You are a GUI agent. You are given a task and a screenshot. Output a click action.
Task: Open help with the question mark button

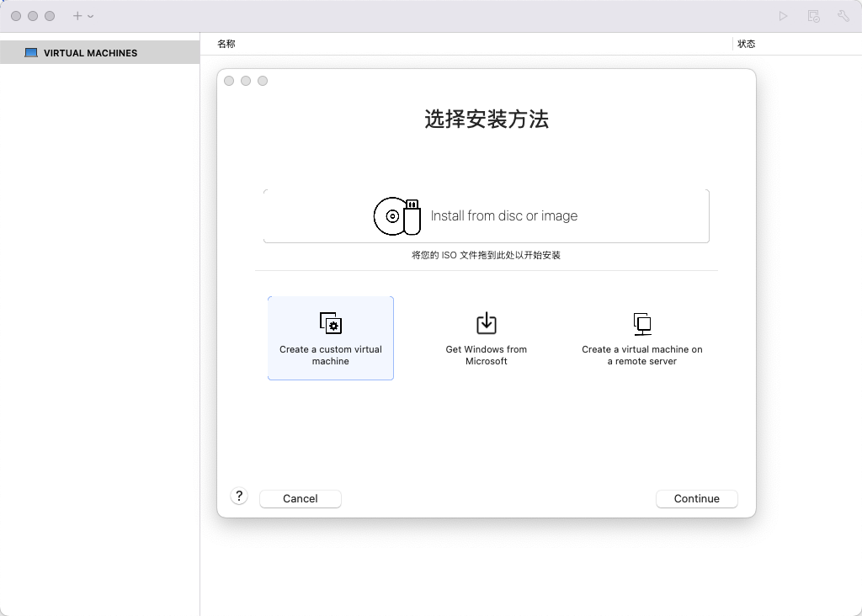point(239,497)
